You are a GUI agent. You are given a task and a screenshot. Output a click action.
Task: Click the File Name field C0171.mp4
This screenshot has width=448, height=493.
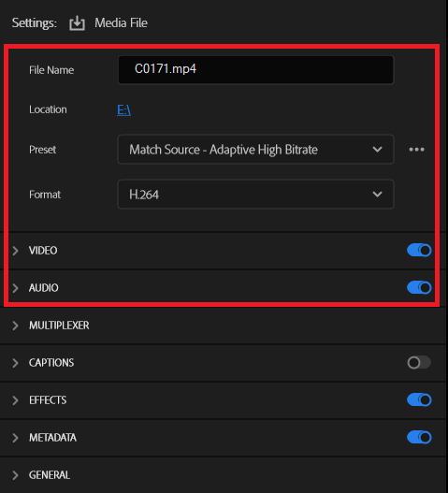[x=255, y=70]
